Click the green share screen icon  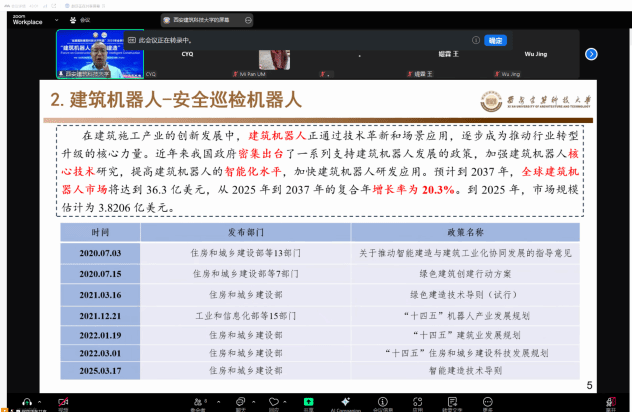(308, 402)
